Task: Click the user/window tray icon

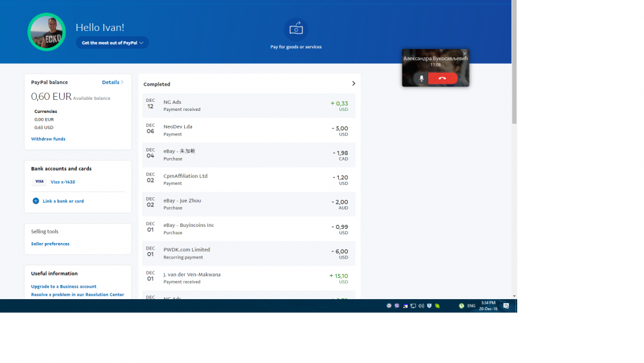Action: pos(405,306)
